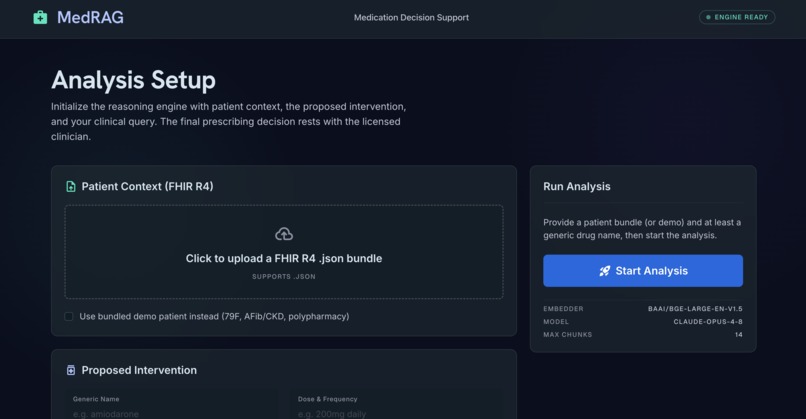This screenshot has width=806, height=419.
Task: Click the Patient Context (FHIR R4) heading
Action: click(x=147, y=187)
